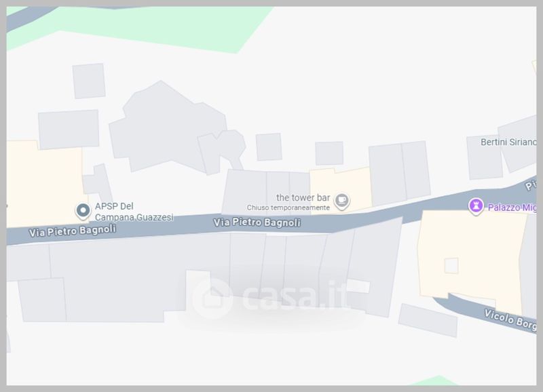Click the small inner courtyard square in Palazzo
This screenshot has height=392, width=543.
451,266
